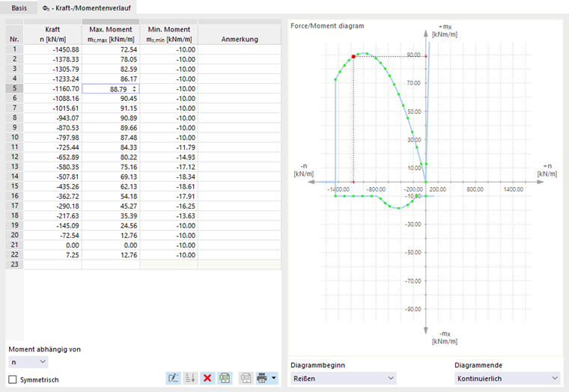Click the Min. Moment column header

(168, 34)
